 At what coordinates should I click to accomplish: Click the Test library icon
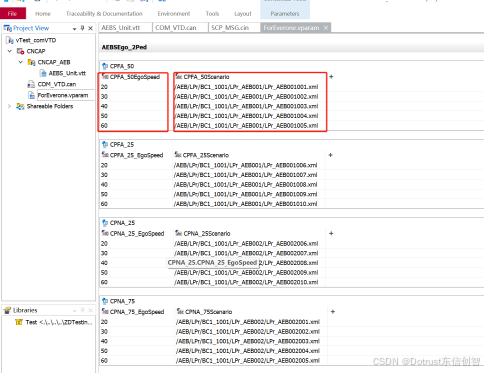point(19,322)
